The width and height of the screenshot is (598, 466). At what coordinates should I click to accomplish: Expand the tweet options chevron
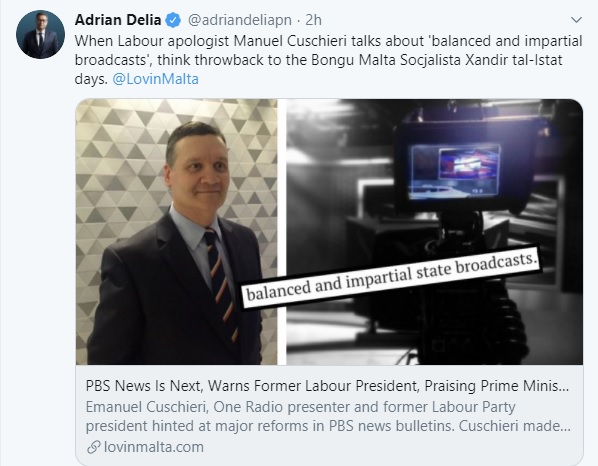(x=576, y=19)
